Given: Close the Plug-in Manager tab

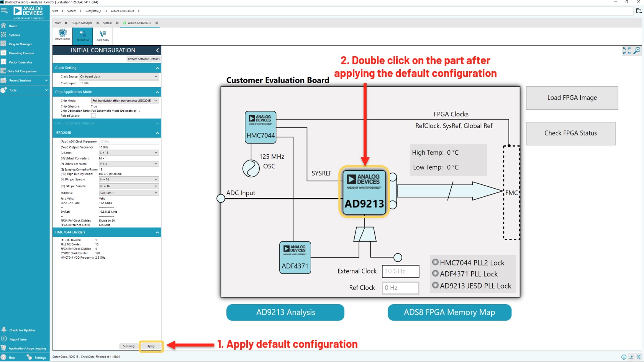Looking at the screenshot, I should click(98, 23).
